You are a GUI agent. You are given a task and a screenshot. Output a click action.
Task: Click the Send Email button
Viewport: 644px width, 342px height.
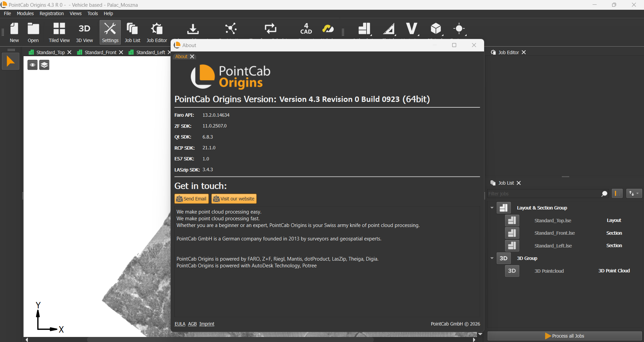[x=191, y=199]
